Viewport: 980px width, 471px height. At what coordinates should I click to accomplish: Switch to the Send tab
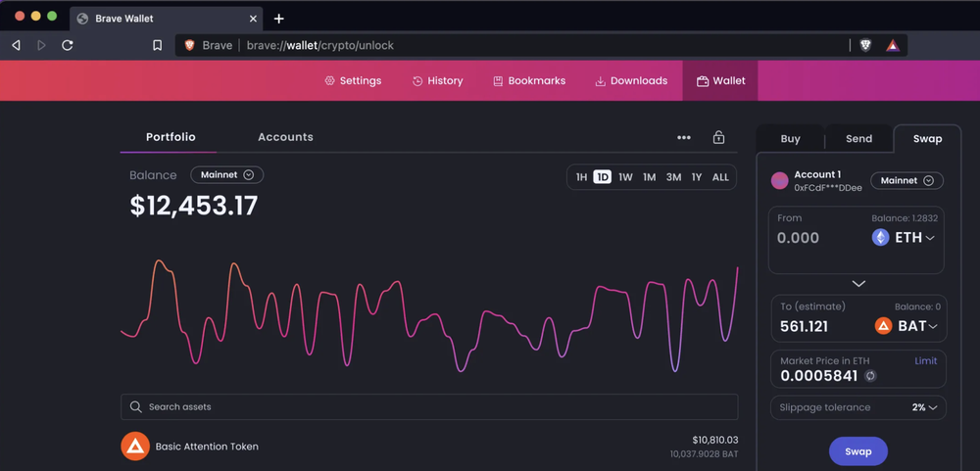click(x=858, y=139)
